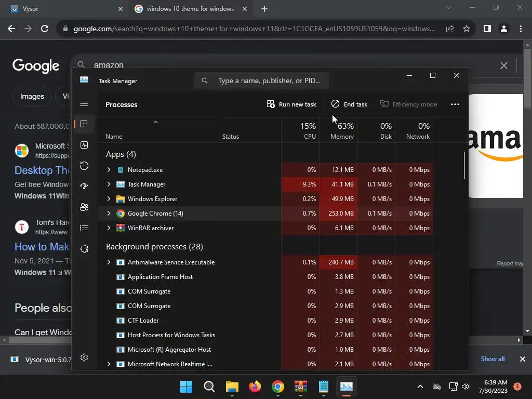Open Tom's Hardware How to Make link

42,247
